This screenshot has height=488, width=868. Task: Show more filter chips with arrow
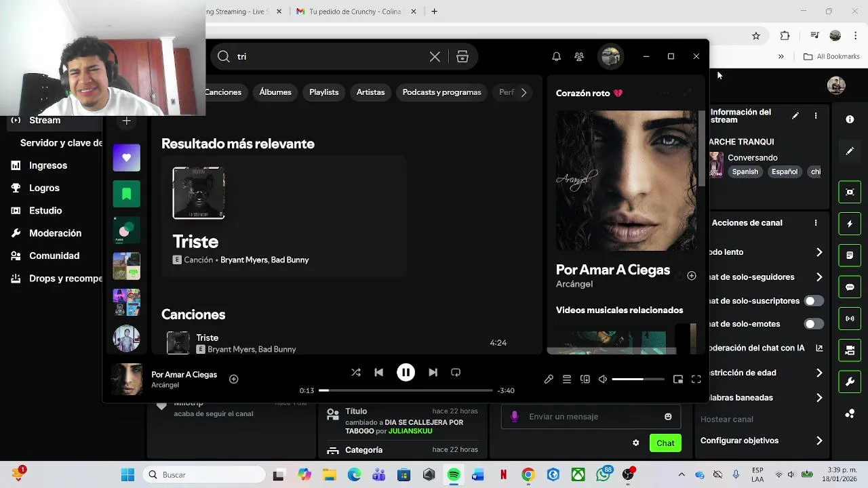coord(524,92)
